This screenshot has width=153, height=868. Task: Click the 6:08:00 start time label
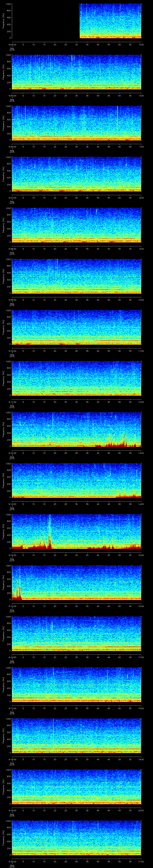12,249
